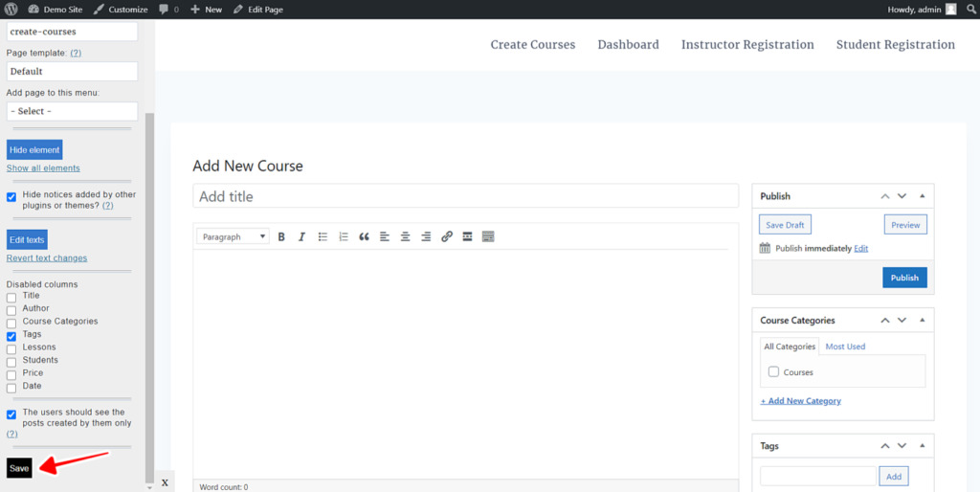Click the black Save button
The width and height of the screenshot is (980, 492).
click(x=19, y=468)
